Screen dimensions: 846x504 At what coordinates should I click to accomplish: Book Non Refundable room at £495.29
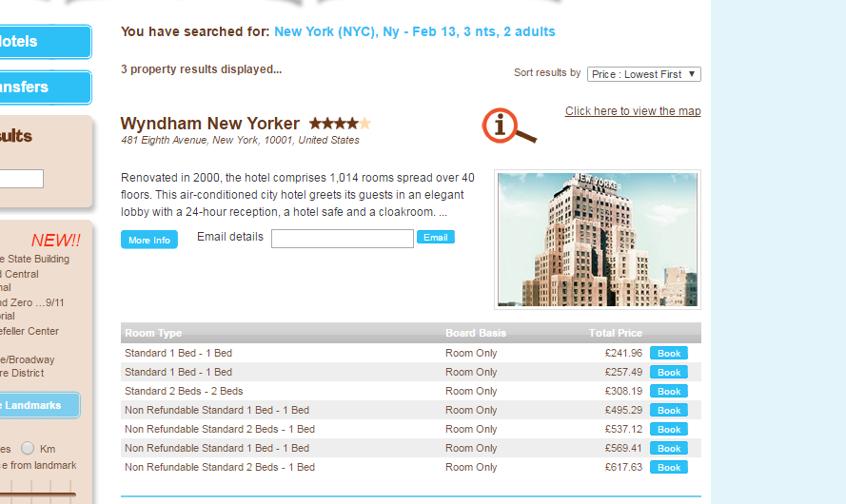[668, 410]
